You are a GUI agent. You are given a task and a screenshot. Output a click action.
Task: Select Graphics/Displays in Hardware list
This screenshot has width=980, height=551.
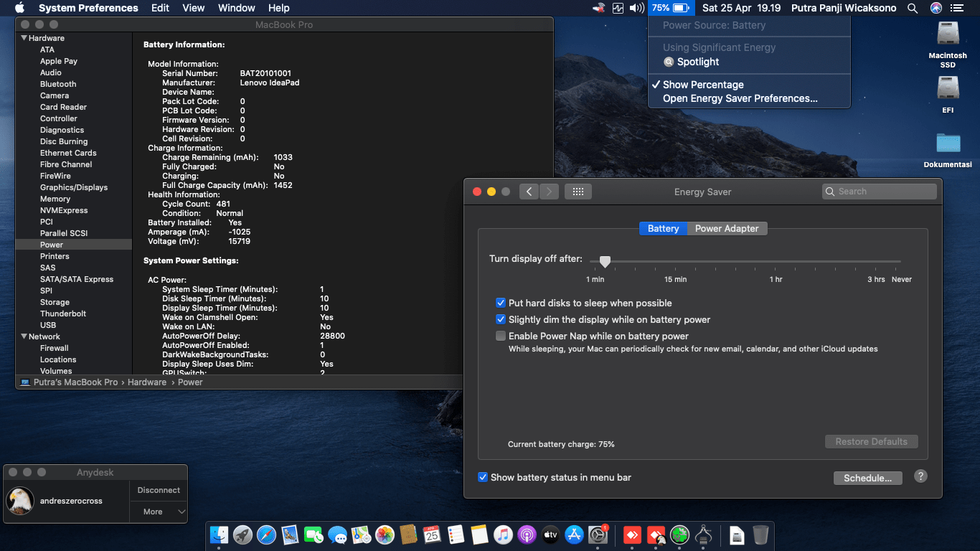coord(74,187)
